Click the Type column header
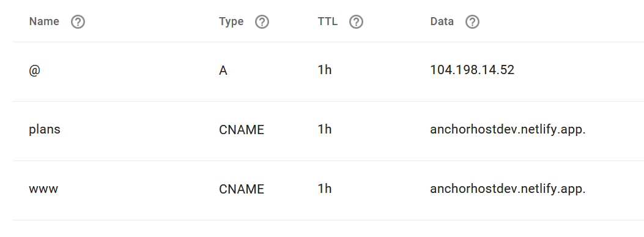Image resolution: width=644 pixels, height=237 pixels. (x=231, y=21)
